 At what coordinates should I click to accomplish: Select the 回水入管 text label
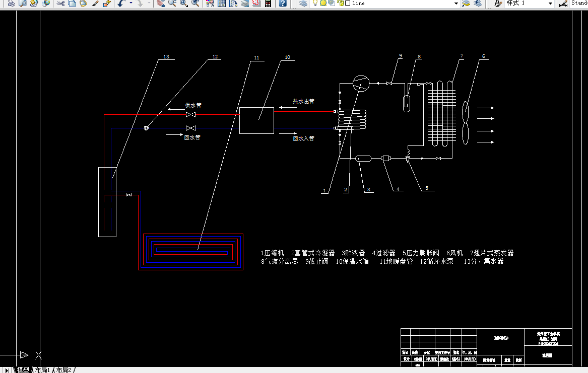tap(303, 138)
